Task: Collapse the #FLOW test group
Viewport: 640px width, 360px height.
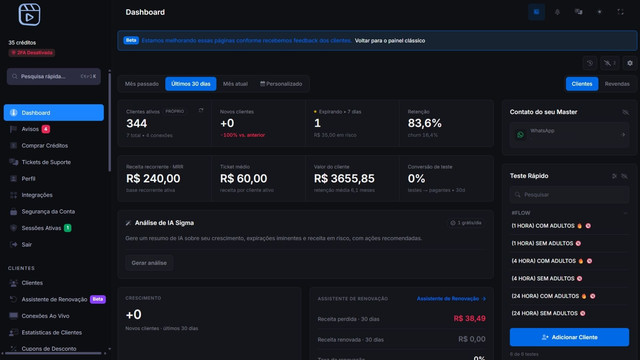Action: click(x=625, y=213)
